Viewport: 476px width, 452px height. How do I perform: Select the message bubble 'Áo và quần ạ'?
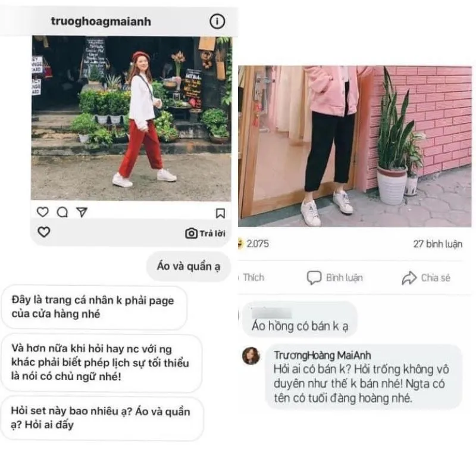189,266
